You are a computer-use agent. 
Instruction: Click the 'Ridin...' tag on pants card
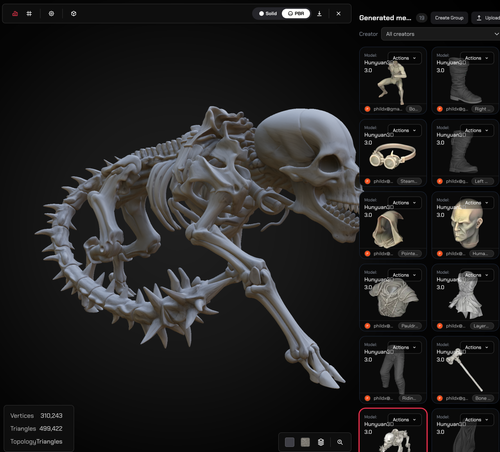410,398
